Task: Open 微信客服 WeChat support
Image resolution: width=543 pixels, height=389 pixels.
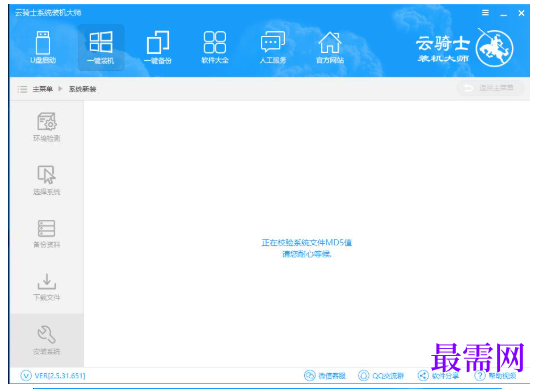Action: point(325,375)
